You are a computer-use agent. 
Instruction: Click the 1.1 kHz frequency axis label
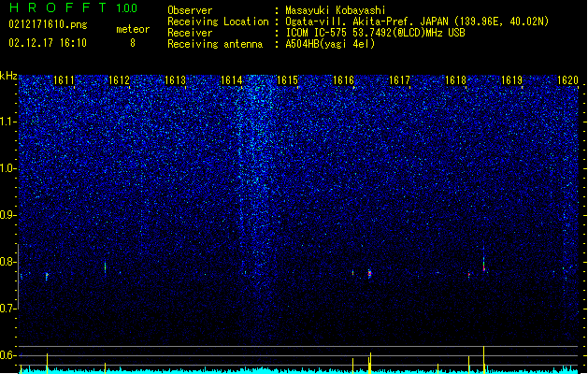8,122
